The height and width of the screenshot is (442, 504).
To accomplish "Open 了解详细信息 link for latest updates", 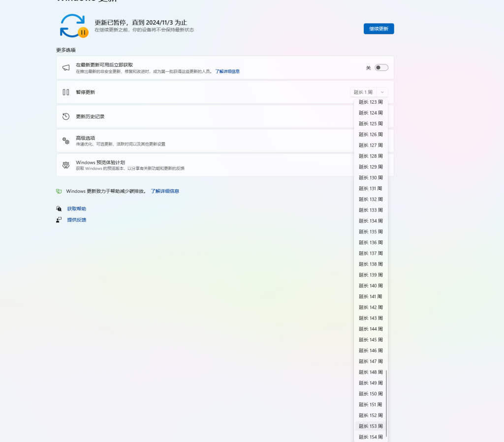I will 227,72.
